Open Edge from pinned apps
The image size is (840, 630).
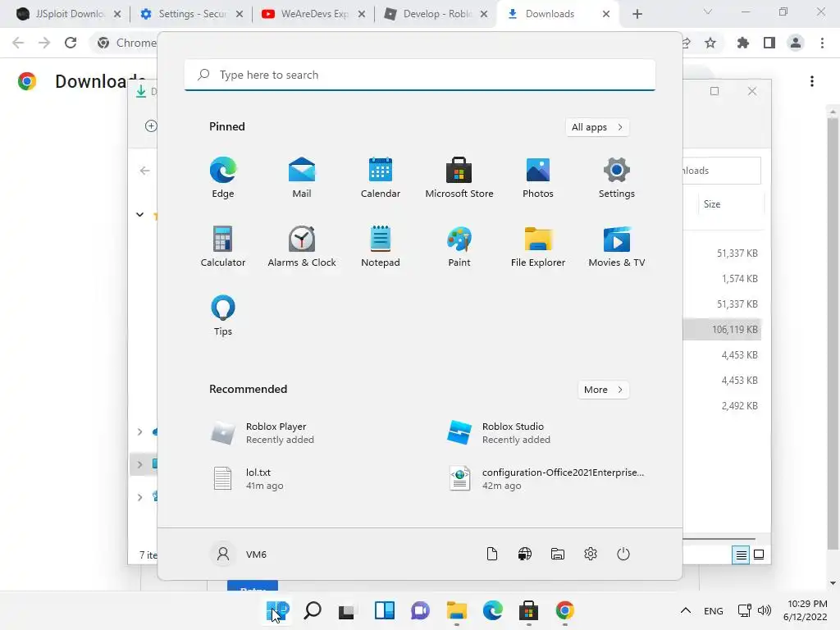[x=223, y=177]
